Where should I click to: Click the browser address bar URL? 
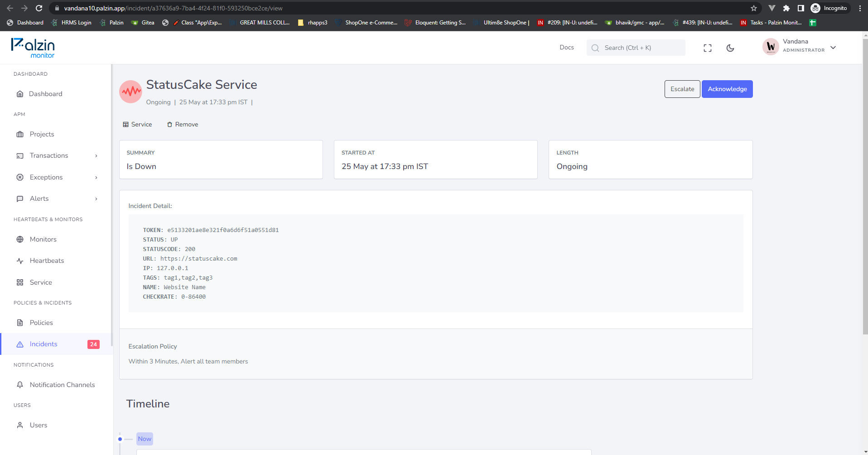pyautogui.click(x=173, y=8)
